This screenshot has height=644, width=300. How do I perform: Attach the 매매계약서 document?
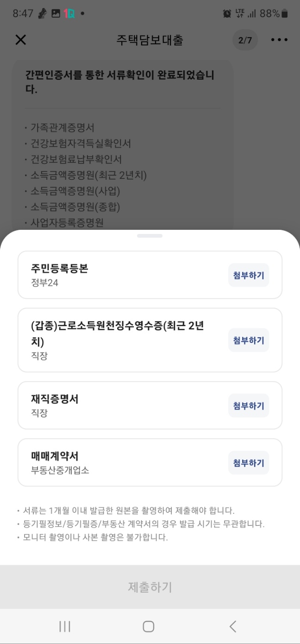click(x=248, y=462)
